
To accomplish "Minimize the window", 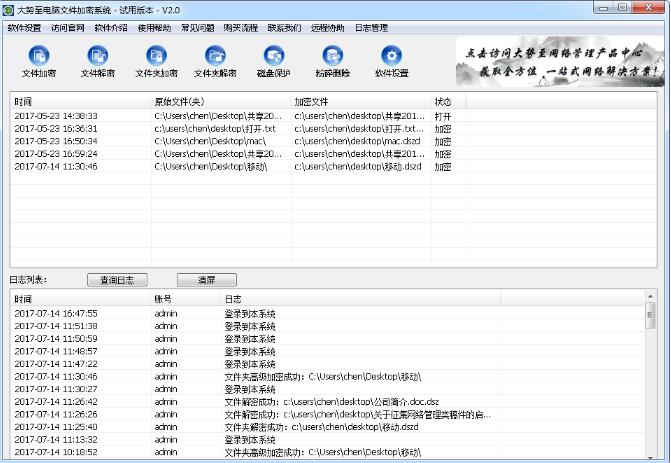I will (x=604, y=8).
